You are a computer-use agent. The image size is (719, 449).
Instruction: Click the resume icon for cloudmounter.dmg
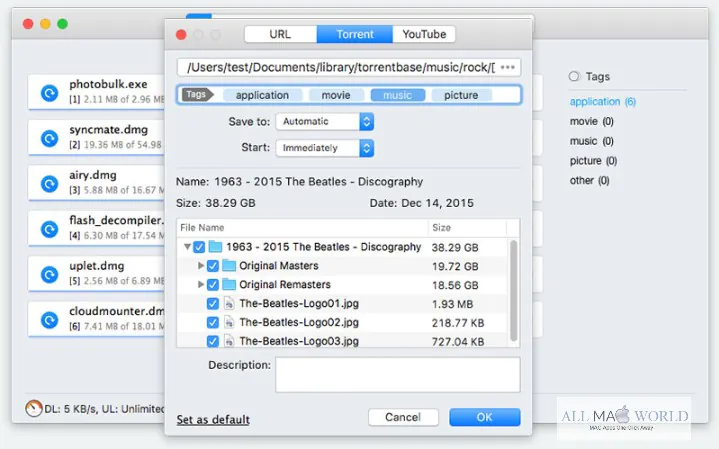pyautogui.click(x=49, y=320)
